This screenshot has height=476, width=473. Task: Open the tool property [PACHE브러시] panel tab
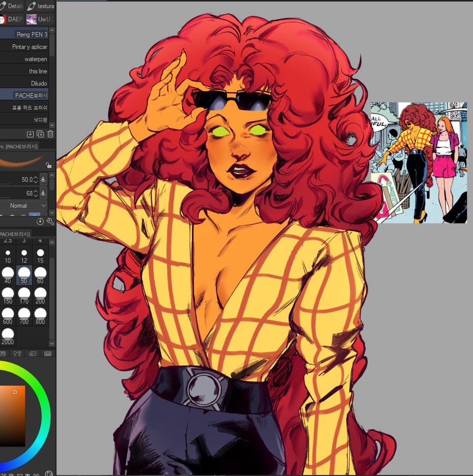(19, 146)
